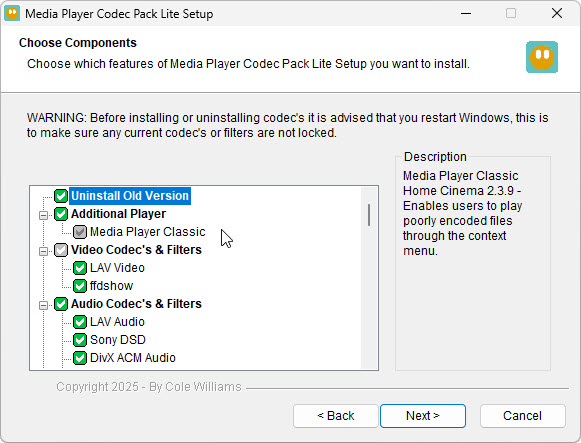The height and width of the screenshot is (443, 581).
Task: Select the Sony DSD label
Action: 118,340
